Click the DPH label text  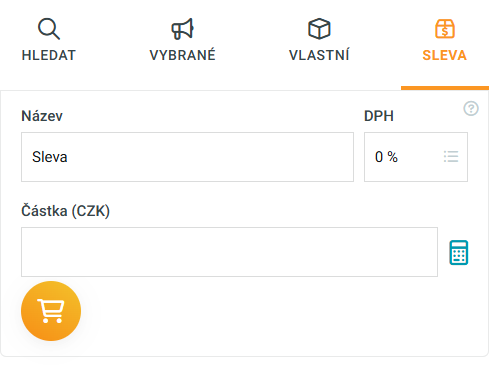(379, 116)
